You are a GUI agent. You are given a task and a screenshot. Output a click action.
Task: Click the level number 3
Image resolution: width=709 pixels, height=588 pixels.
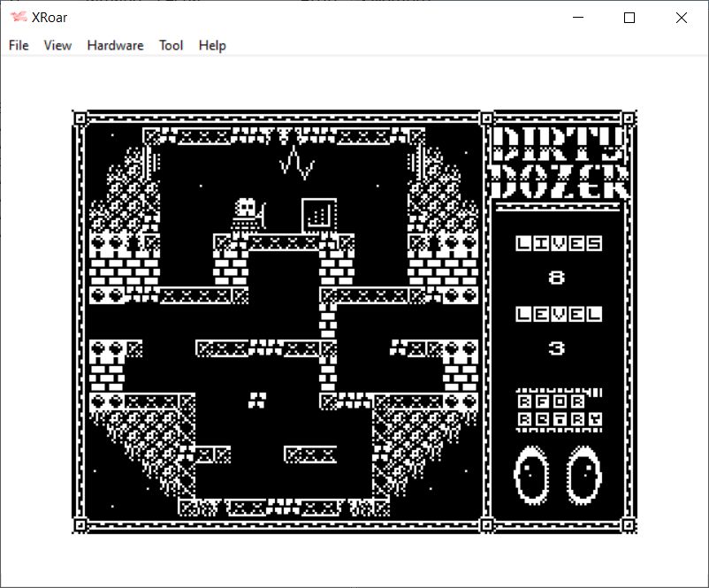pyautogui.click(x=557, y=348)
